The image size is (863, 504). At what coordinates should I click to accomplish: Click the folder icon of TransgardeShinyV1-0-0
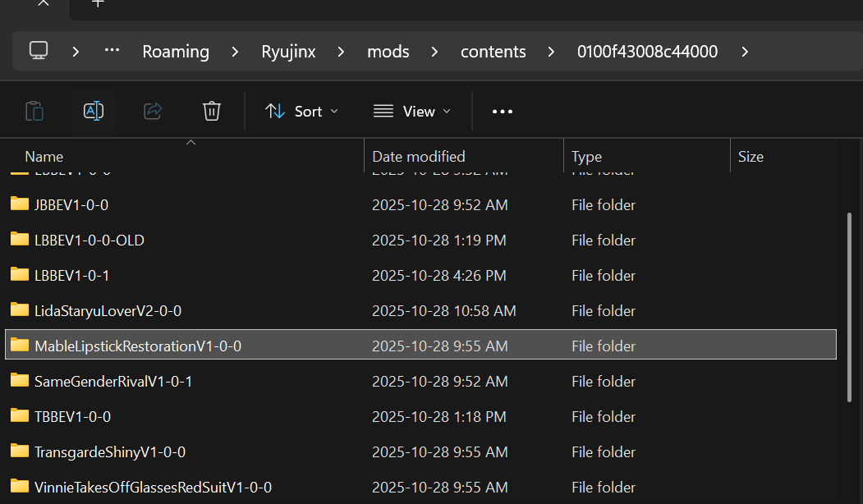click(x=20, y=451)
